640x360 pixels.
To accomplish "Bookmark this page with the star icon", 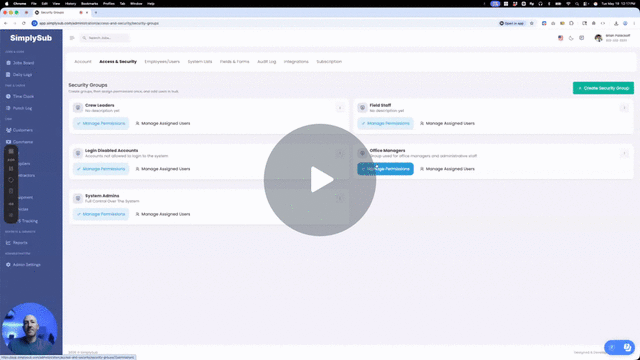I will [531, 23].
